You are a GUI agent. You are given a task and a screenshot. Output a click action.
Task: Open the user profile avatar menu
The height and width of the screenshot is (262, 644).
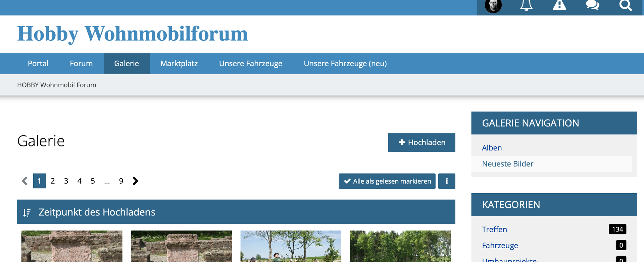[493, 6]
